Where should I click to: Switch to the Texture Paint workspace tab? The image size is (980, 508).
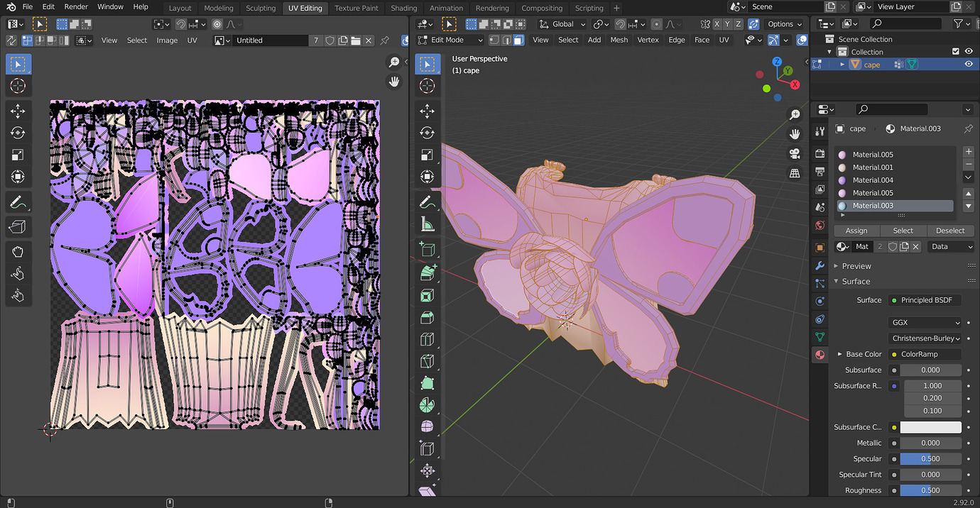tap(356, 8)
